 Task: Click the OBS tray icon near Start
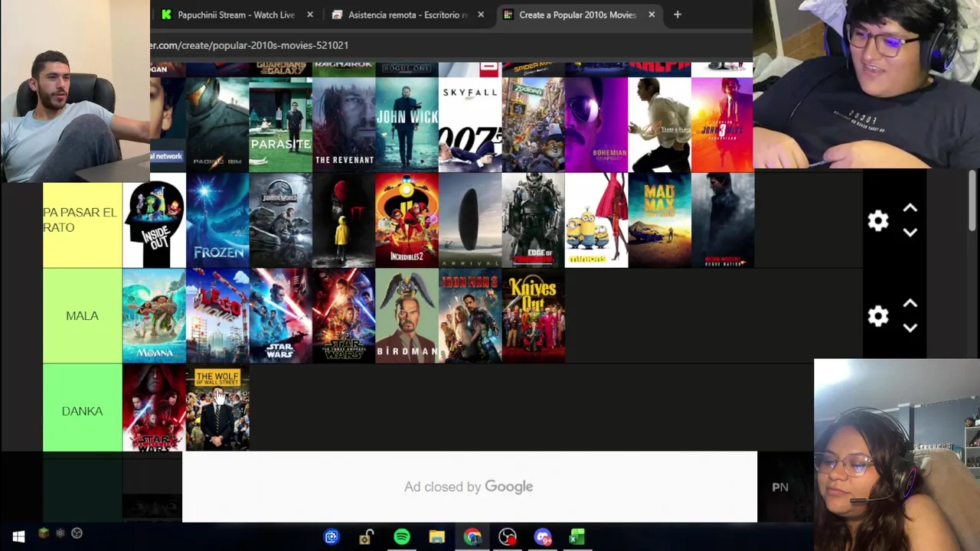(77, 533)
